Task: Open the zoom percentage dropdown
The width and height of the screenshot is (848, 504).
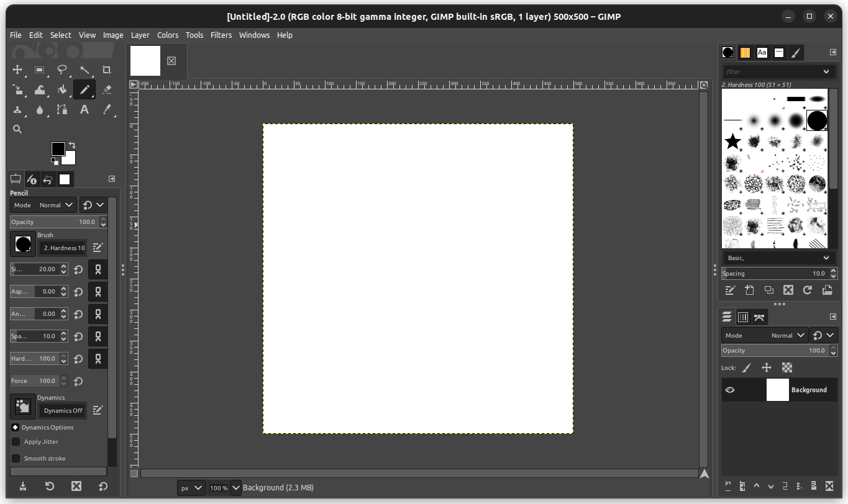Action: click(236, 488)
